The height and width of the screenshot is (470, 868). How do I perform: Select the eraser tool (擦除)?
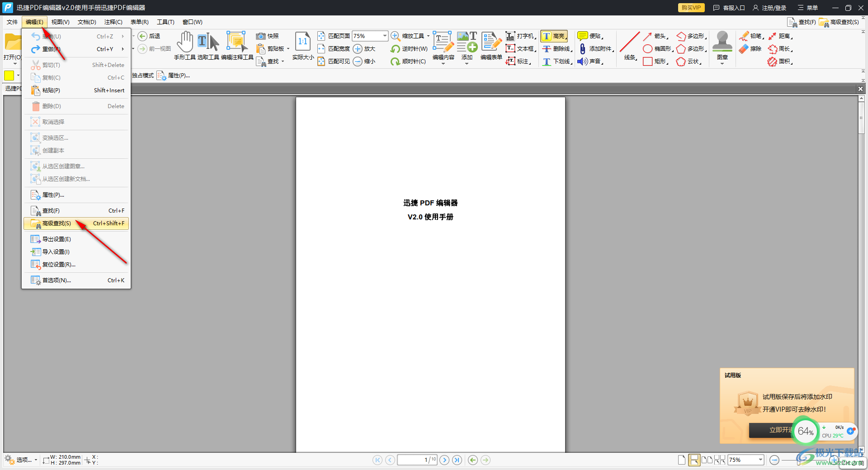(750, 48)
